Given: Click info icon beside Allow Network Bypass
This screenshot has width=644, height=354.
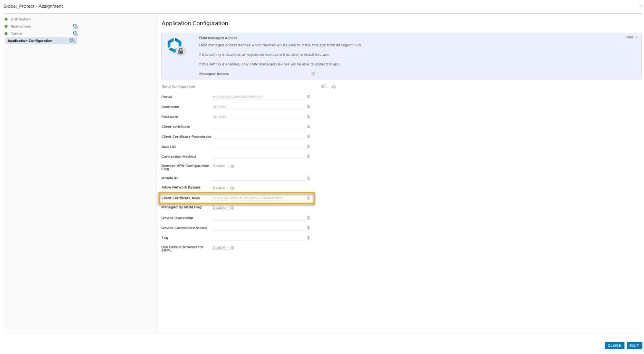Looking at the screenshot, I should (232, 188).
